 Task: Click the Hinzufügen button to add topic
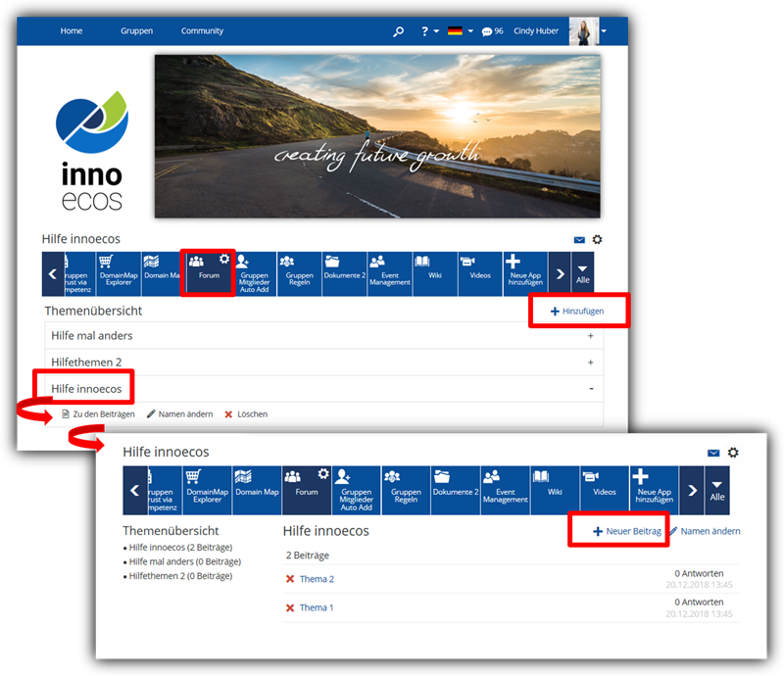[577, 312]
